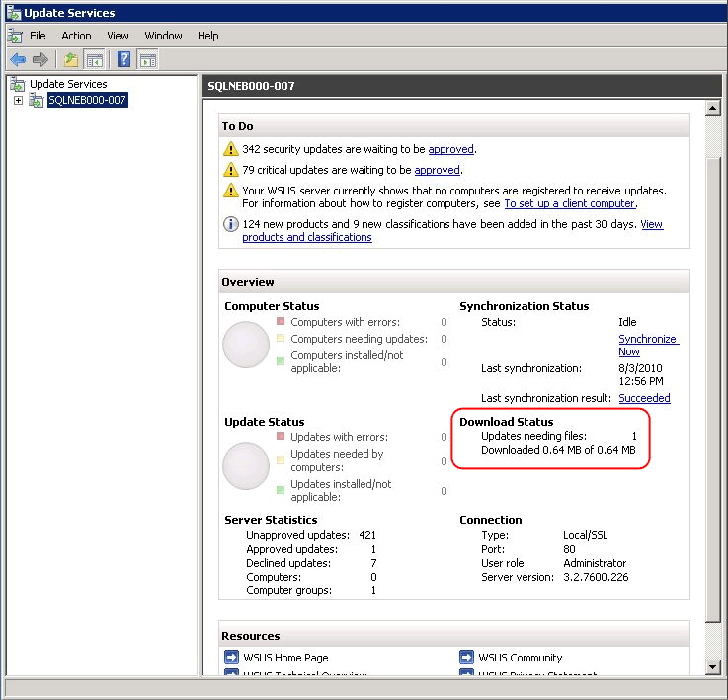Screen dimensions: 728x700
Task: Click the Synchronize Now link
Action: [648, 345]
